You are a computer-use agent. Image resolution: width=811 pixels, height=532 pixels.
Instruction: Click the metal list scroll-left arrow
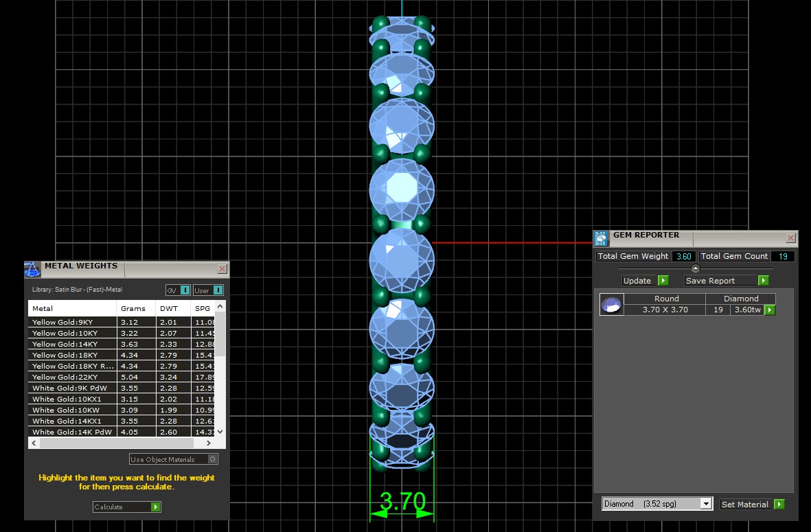tap(34, 443)
